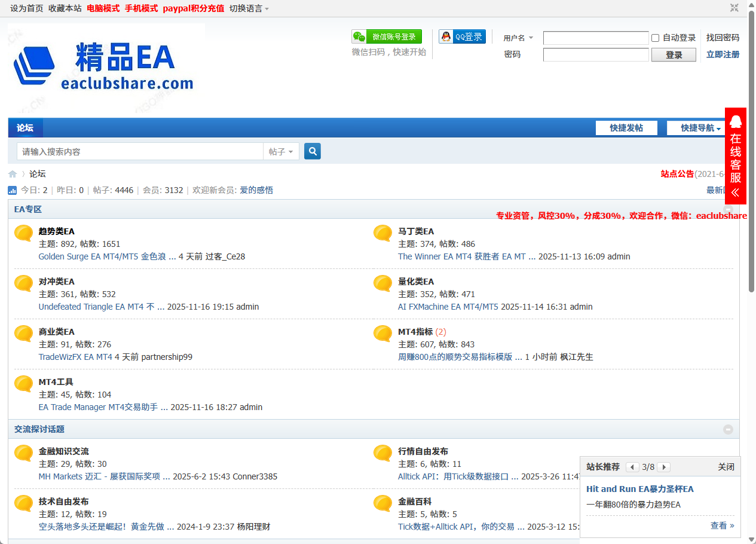
Task: Click the home icon in breadcrumb
Action: coord(13,174)
